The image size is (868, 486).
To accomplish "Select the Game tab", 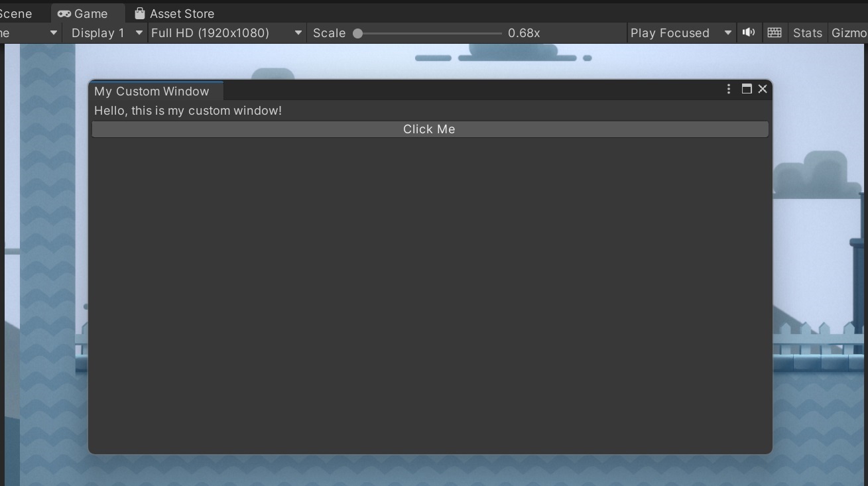I will (x=83, y=13).
